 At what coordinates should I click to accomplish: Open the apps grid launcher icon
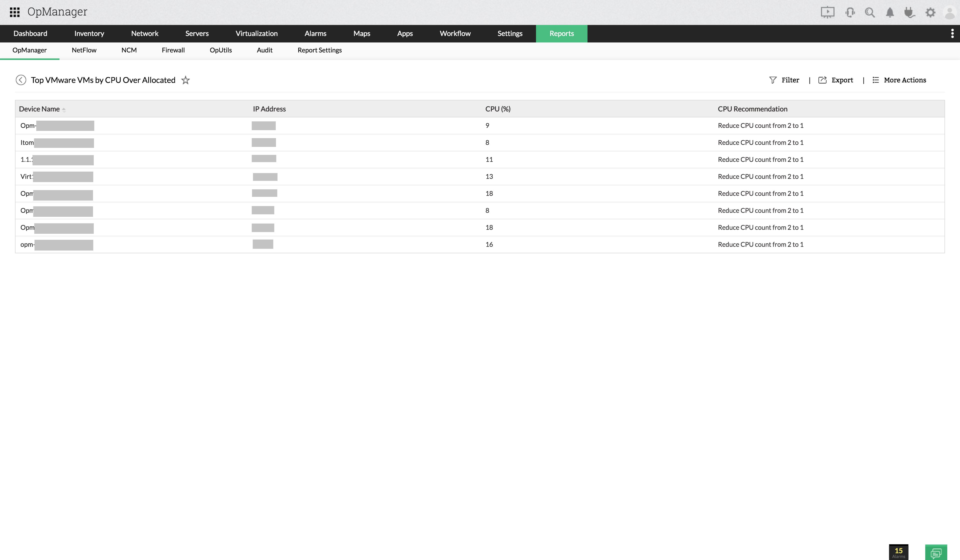[x=14, y=12]
